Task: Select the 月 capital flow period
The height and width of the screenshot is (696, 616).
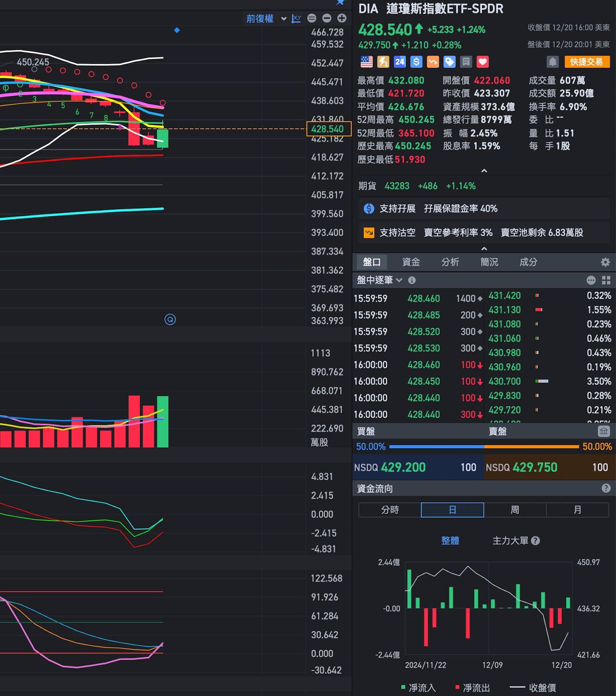Action: coord(578,510)
